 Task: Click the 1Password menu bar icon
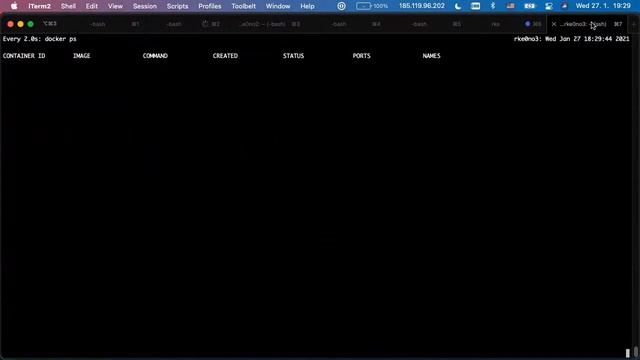coord(341,6)
